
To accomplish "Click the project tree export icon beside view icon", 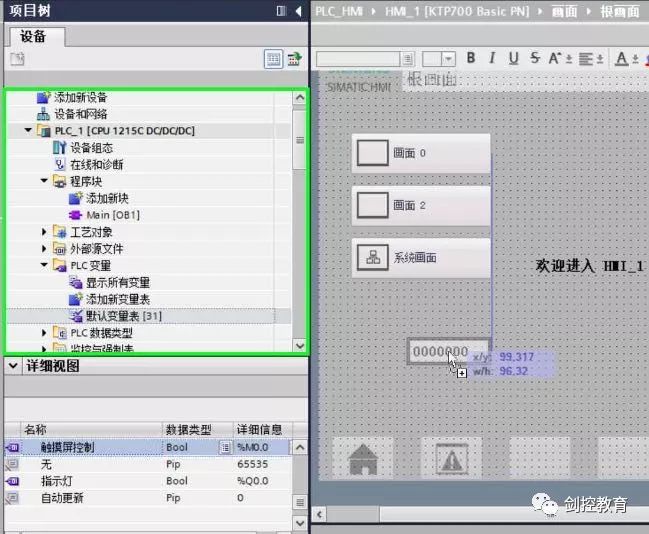I will [x=295, y=59].
